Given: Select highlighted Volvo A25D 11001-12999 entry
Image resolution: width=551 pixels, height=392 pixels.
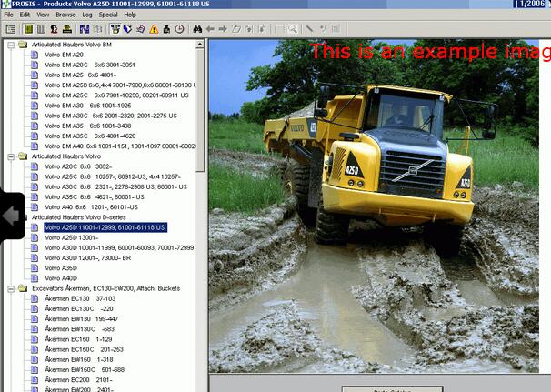Looking at the screenshot, I should [105, 227].
